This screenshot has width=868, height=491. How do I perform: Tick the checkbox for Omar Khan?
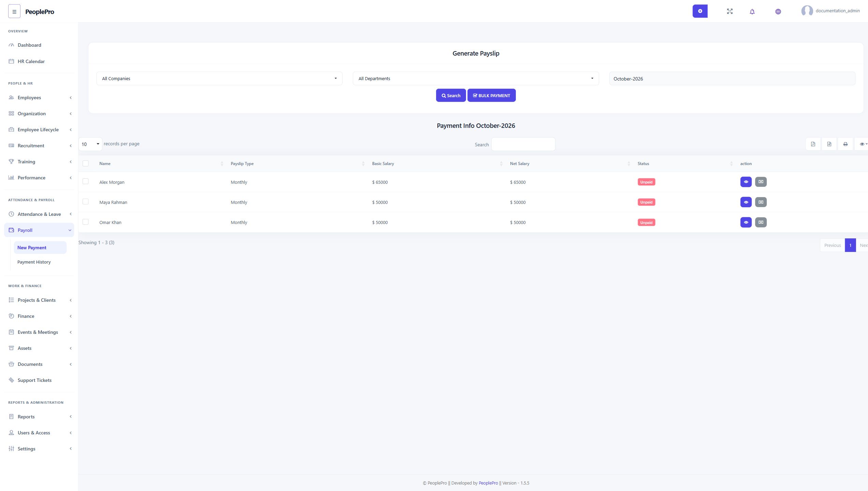[86, 222]
